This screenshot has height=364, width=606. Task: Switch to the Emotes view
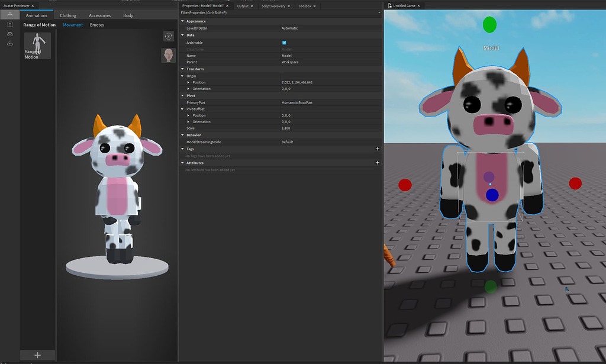pos(98,24)
